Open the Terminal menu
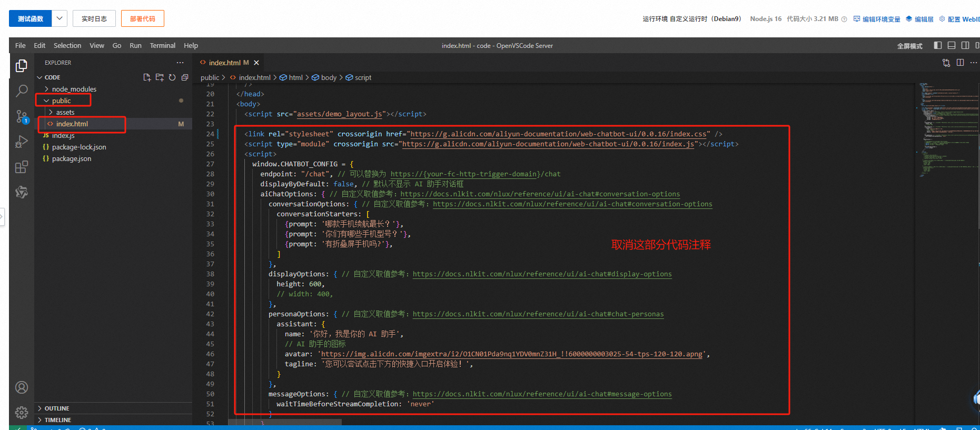This screenshot has height=430, width=980. (162, 45)
